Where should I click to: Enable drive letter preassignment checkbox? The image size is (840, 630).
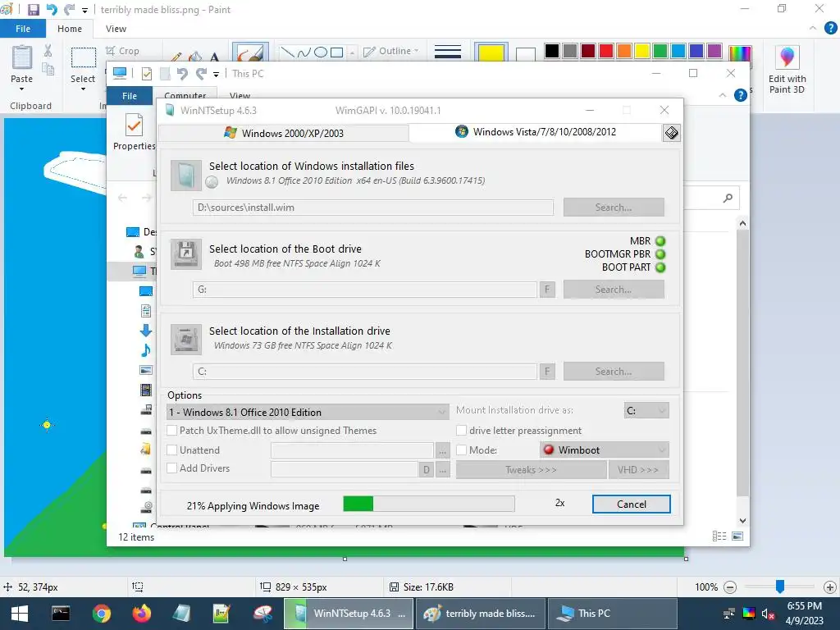461,430
